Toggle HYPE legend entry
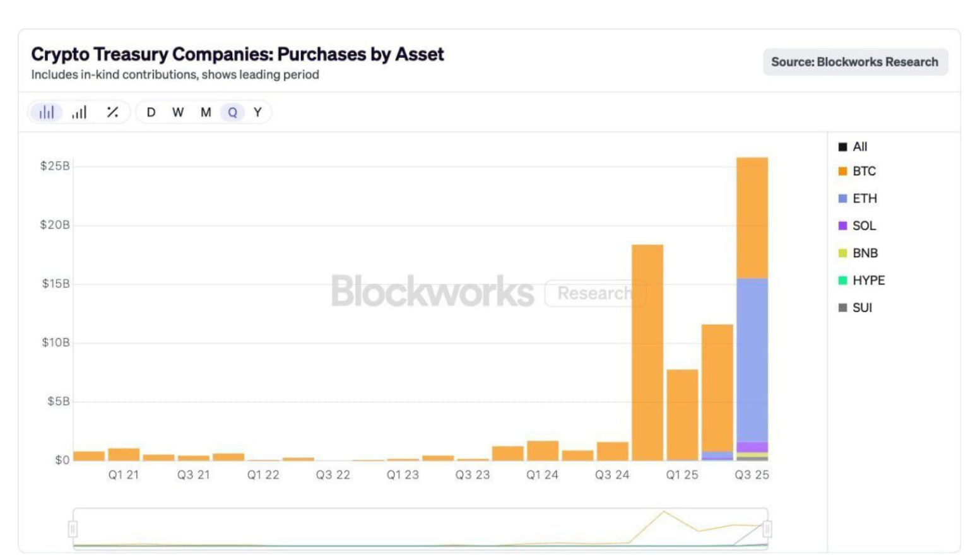Viewport: 968px width, 560px height. [861, 281]
